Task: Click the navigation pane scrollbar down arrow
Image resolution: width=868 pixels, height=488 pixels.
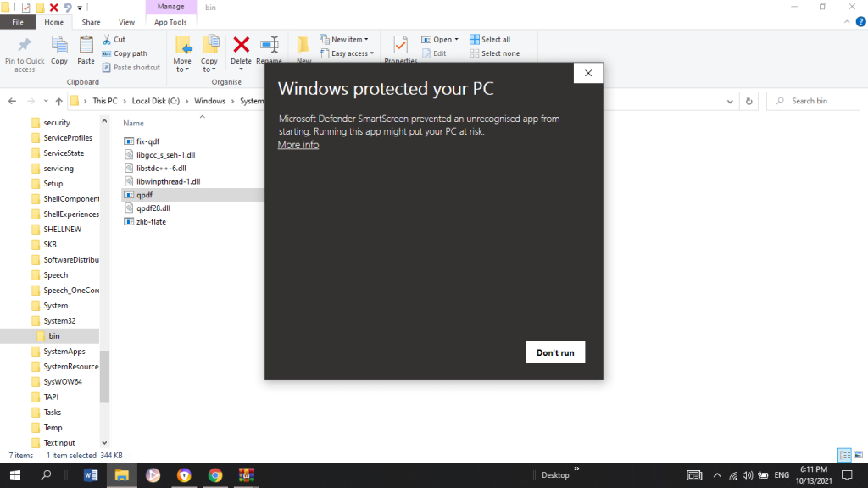Action: coord(104,442)
